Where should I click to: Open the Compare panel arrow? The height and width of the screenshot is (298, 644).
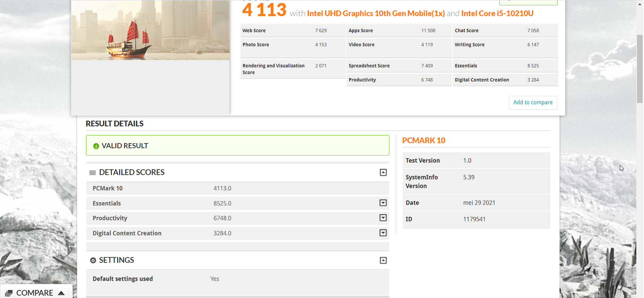point(61,293)
